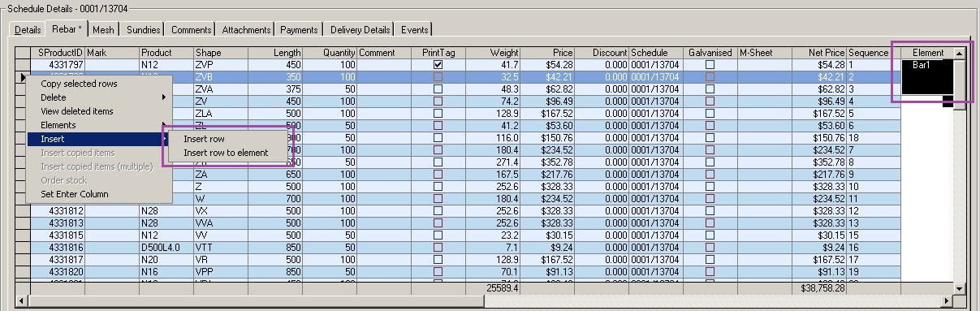The height and width of the screenshot is (311, 980).
Task: Select product ID cell 4331813
Action: point(58,222)
